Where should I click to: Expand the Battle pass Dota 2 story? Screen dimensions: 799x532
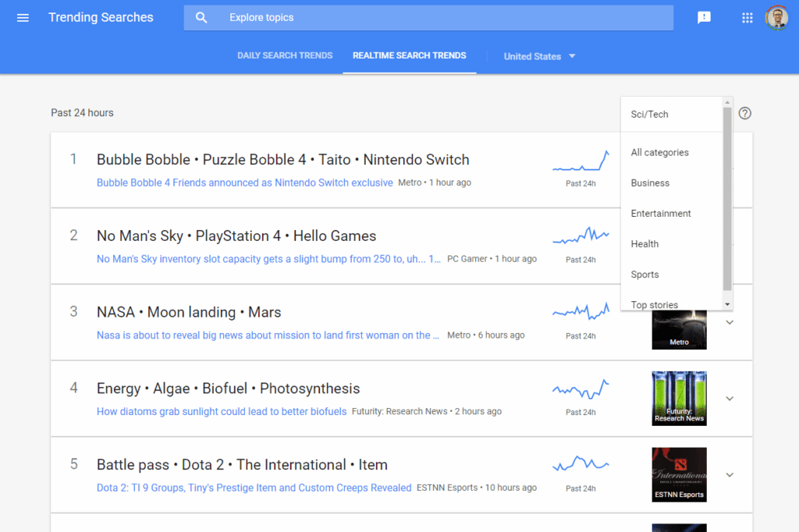tap(730, 475)
